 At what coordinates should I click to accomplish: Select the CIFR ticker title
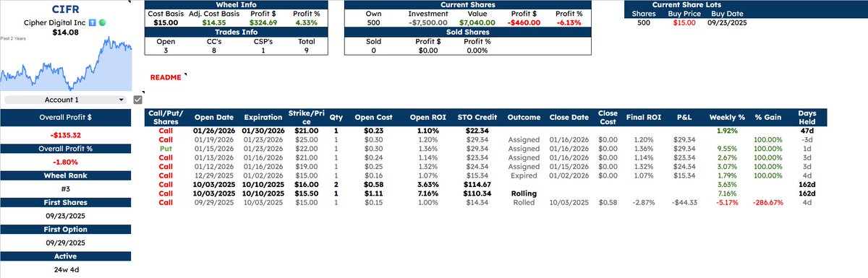coord(66,9)
